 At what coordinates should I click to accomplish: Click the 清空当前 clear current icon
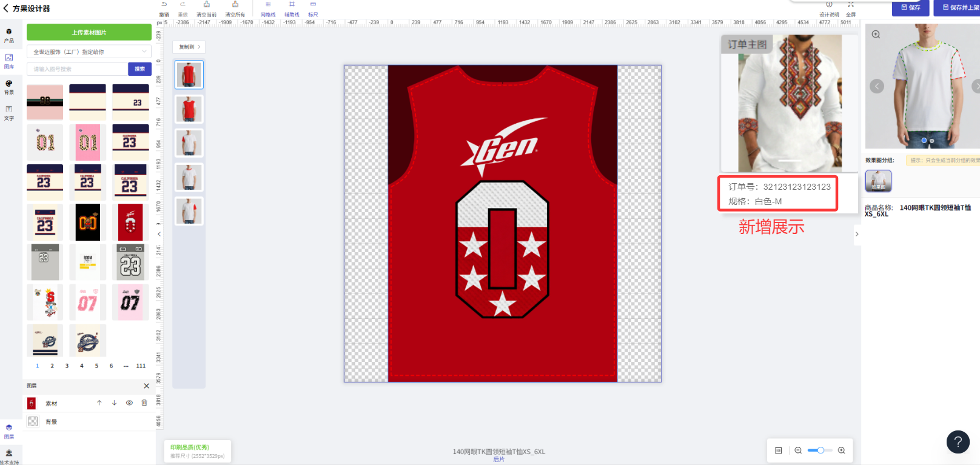(206, 5)
